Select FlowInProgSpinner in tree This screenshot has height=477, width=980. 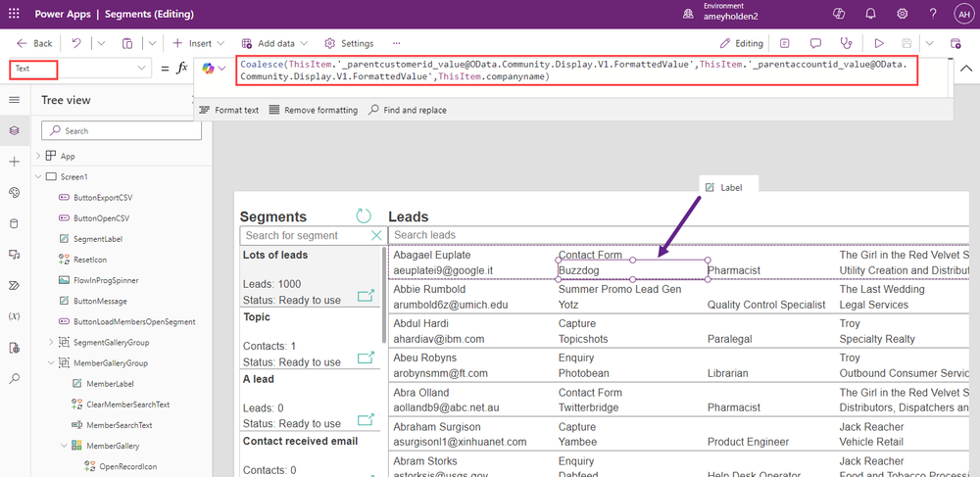coord(106,280)
